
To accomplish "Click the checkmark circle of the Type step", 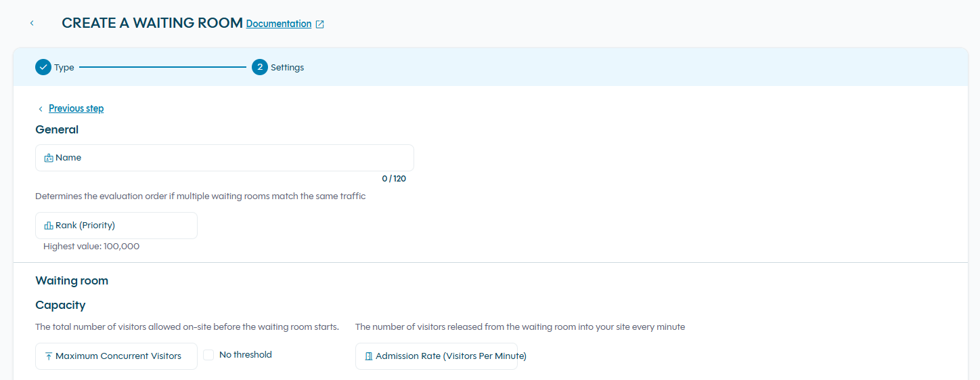I will tap(43, 67).
